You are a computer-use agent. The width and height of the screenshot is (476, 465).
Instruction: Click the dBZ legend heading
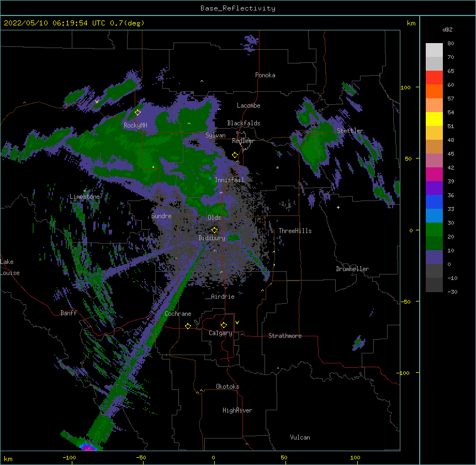447,29
